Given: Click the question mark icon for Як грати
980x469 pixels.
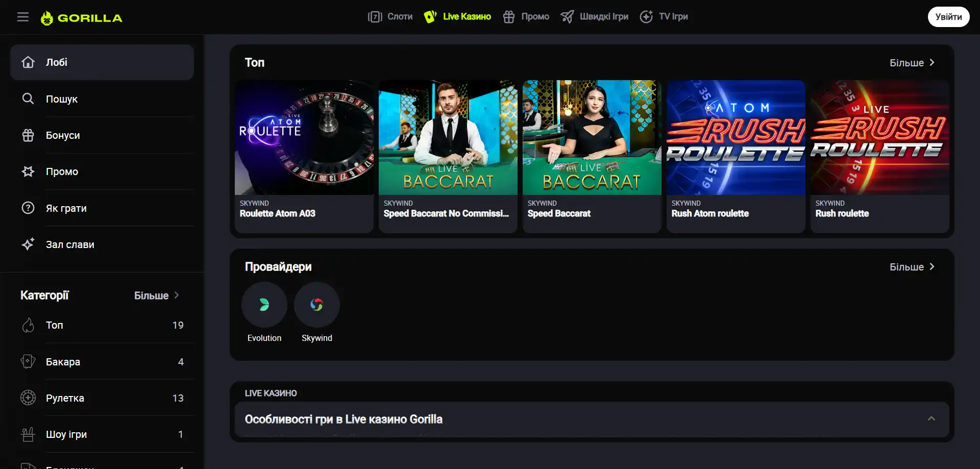Looking at the screenshot, I should [28, 208].
